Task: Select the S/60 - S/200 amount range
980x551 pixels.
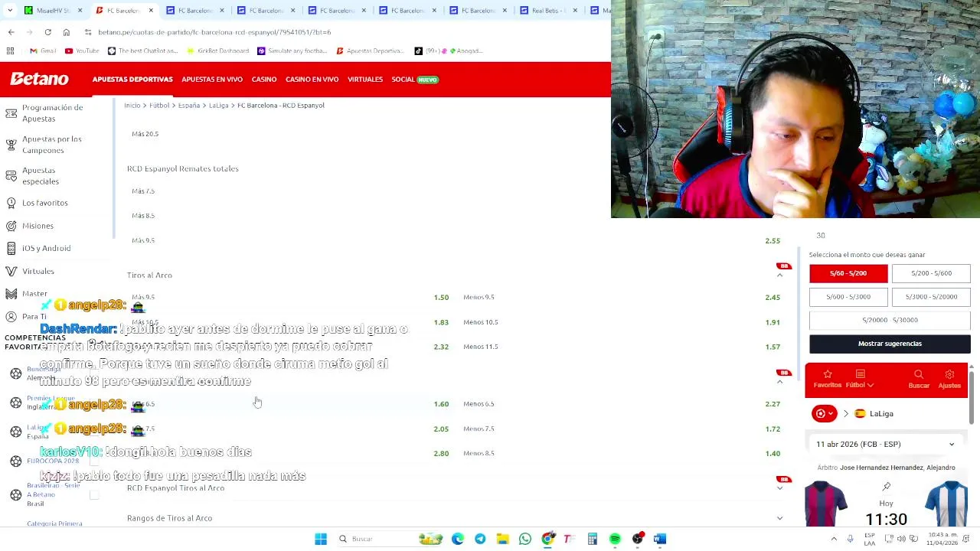Action: (848, 273)
